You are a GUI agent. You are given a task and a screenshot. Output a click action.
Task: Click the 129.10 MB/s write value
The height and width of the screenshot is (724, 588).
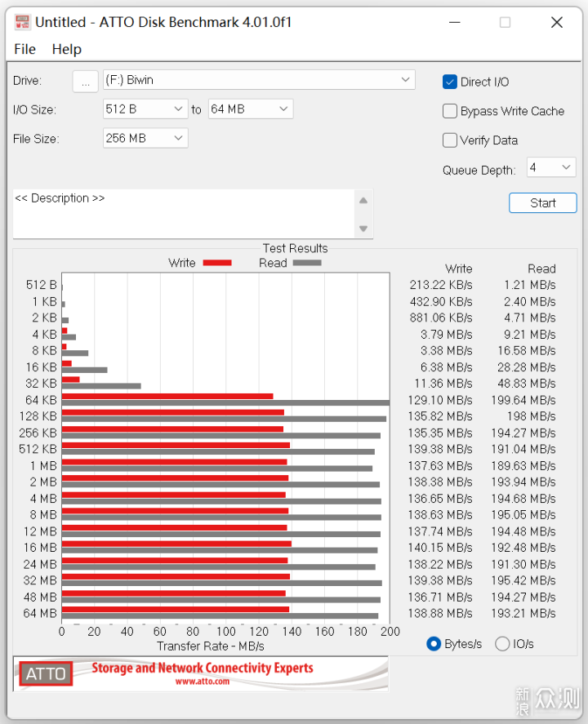click(440, 400)
